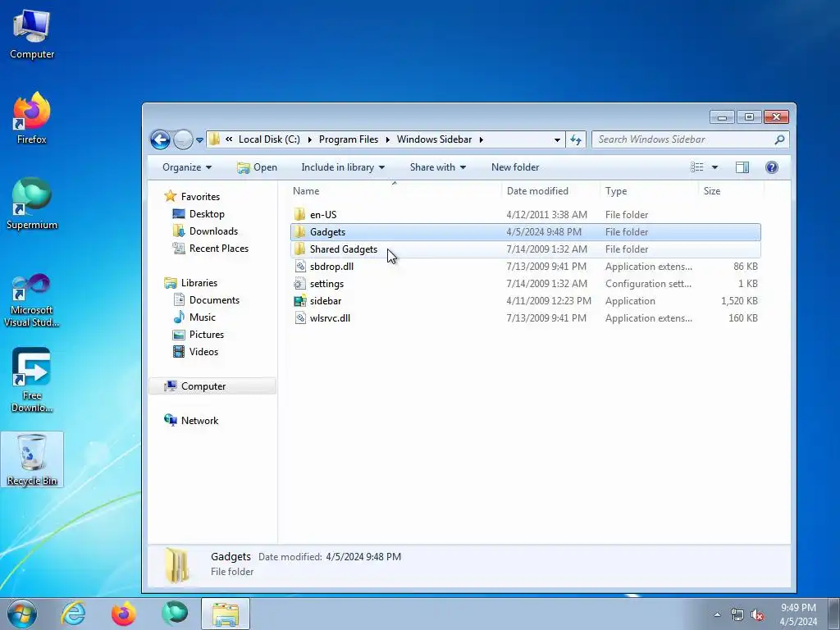Open the Organize menu
This screenshot has height=630, width=840.
click(187, 167)
